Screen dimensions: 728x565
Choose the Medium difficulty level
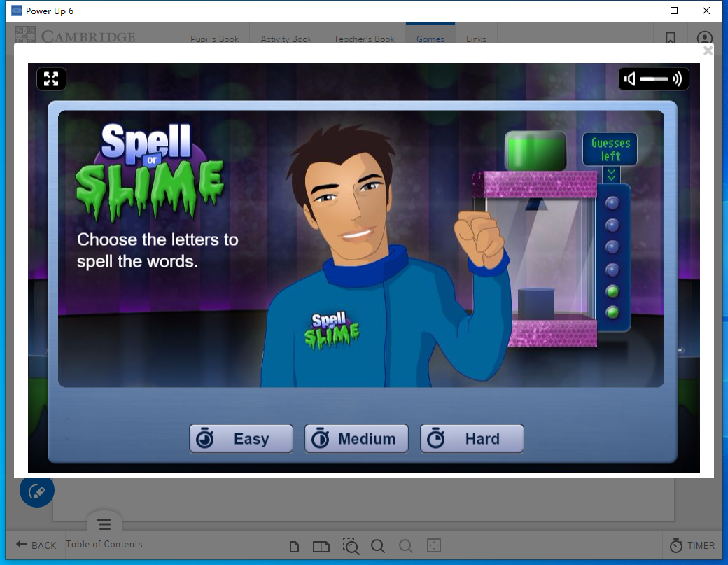pos(356,439)
